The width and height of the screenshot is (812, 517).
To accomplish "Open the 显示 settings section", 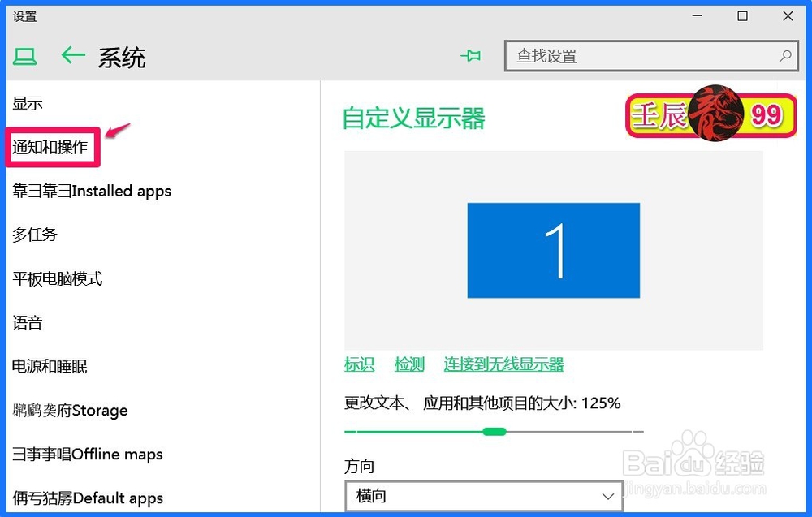I will 24,103.
